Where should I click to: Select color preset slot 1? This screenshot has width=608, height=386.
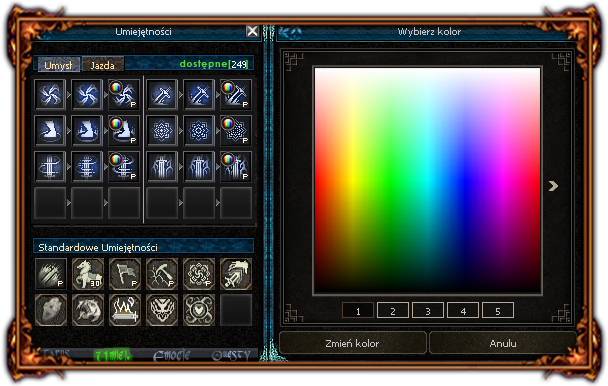coord(358,311)
